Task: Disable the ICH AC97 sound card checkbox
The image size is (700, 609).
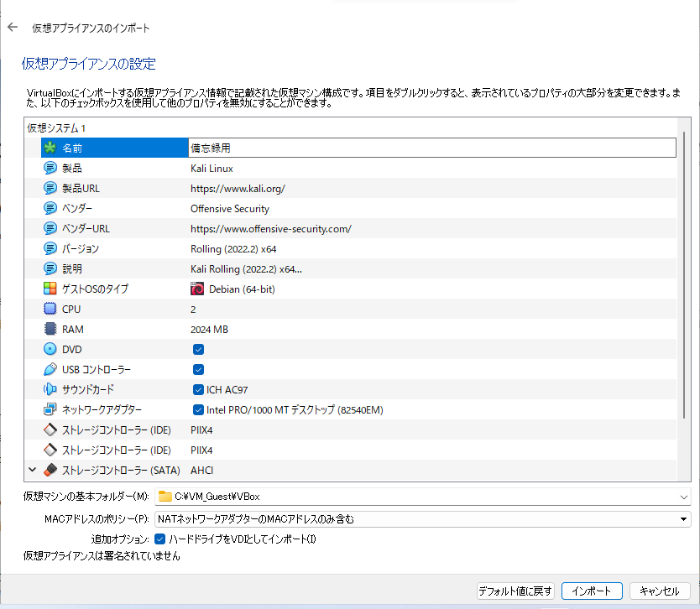Action: pyautogui.click(x=199, y=389)
